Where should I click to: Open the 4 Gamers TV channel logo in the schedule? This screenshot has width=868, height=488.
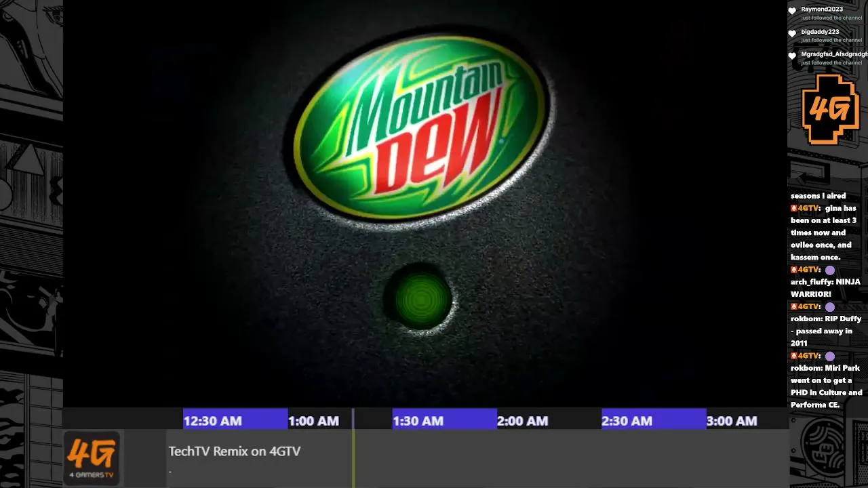click(92, 458)
